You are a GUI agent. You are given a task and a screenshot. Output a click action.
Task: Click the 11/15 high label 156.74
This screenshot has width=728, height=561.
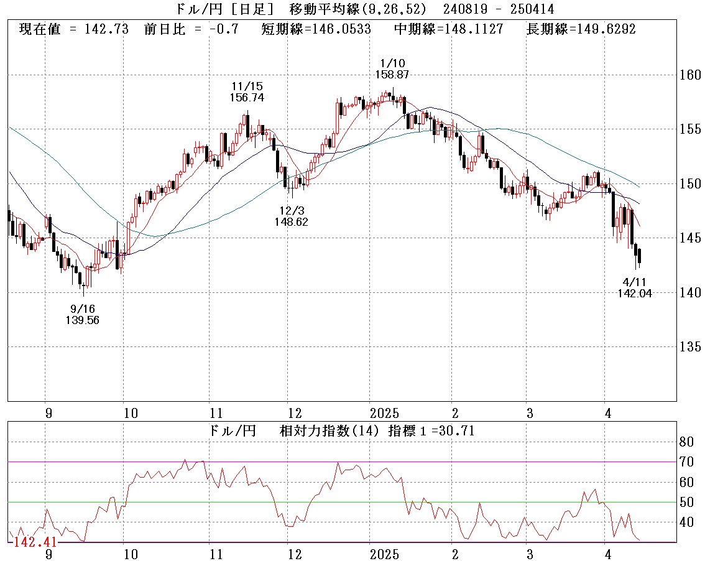[x=246, y=98]
